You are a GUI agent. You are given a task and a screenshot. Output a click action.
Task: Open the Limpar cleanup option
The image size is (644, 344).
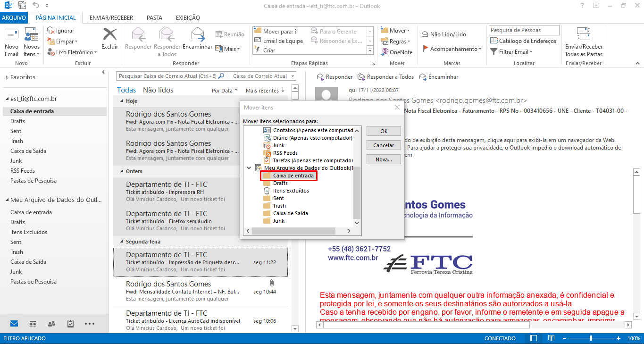coord(63,42)
